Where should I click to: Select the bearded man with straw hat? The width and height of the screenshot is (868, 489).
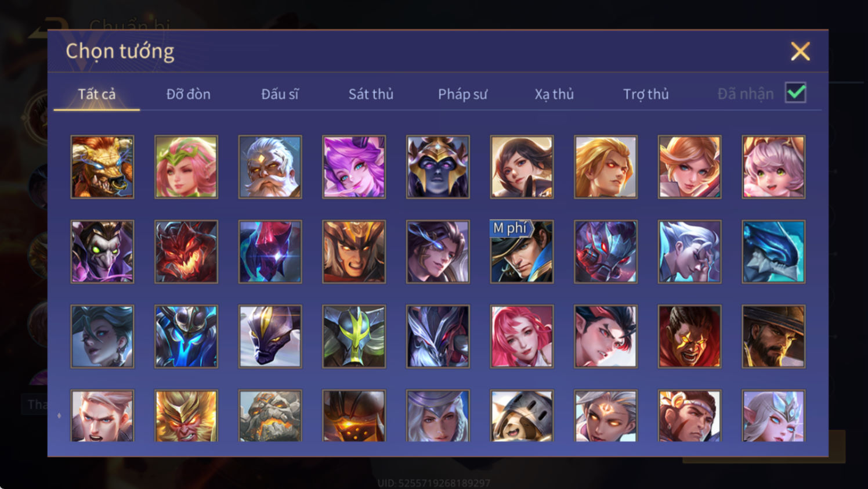click(773, 336)
